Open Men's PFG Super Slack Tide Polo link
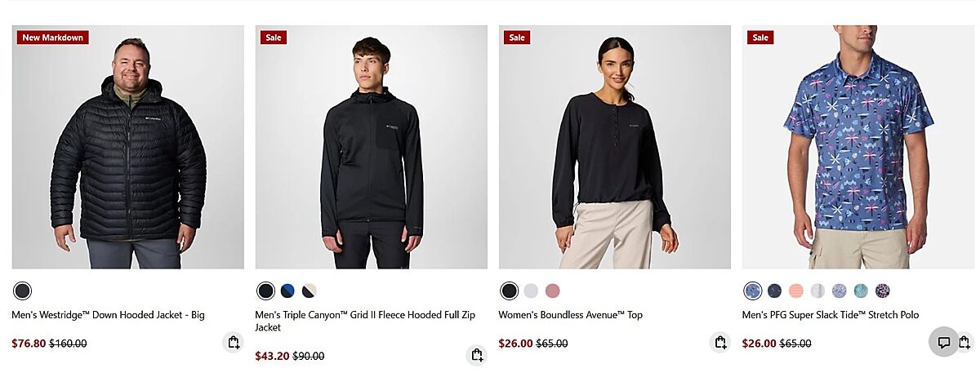Image resolution: width=980 pixels, height=386 pixels. coord(830,314)
